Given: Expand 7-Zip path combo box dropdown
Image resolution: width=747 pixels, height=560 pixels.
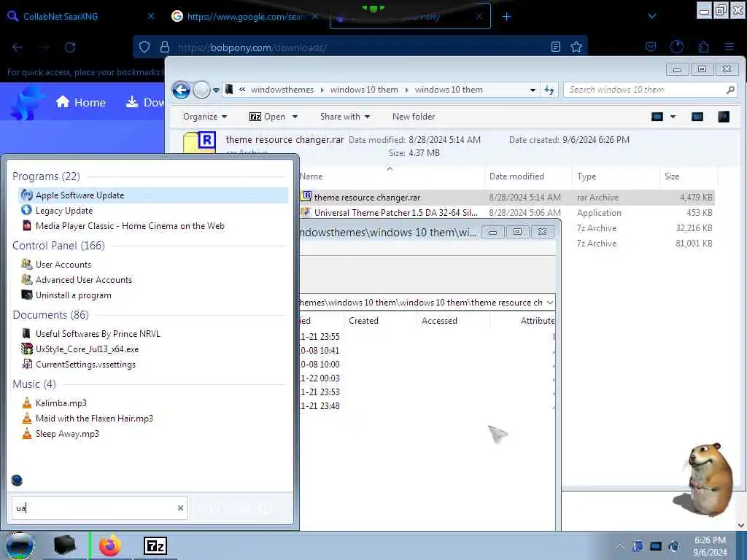Looking at the screenshot, I should pos(550,303).
